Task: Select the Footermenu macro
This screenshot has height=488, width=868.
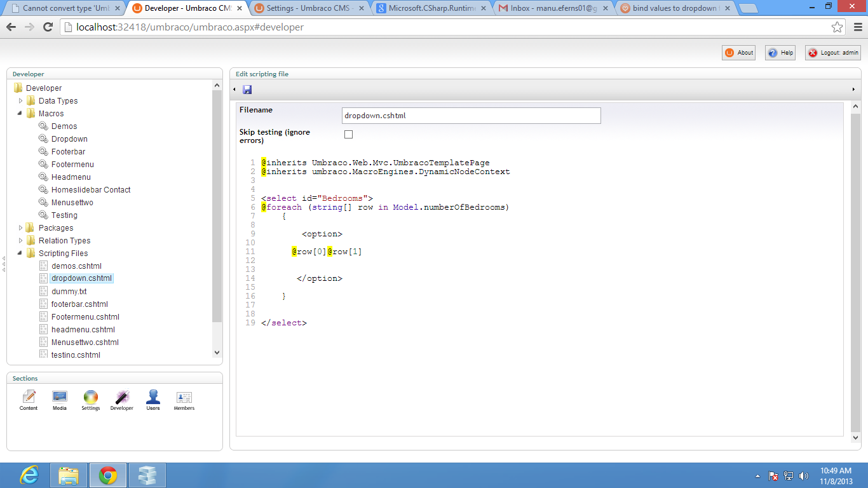Action: point(72,165)
